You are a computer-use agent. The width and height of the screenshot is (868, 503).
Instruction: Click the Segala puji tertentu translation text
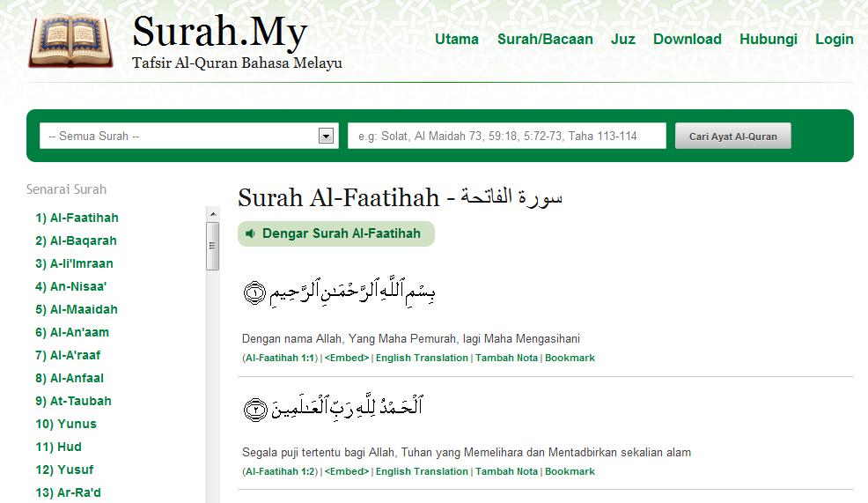tap(466, 453)
